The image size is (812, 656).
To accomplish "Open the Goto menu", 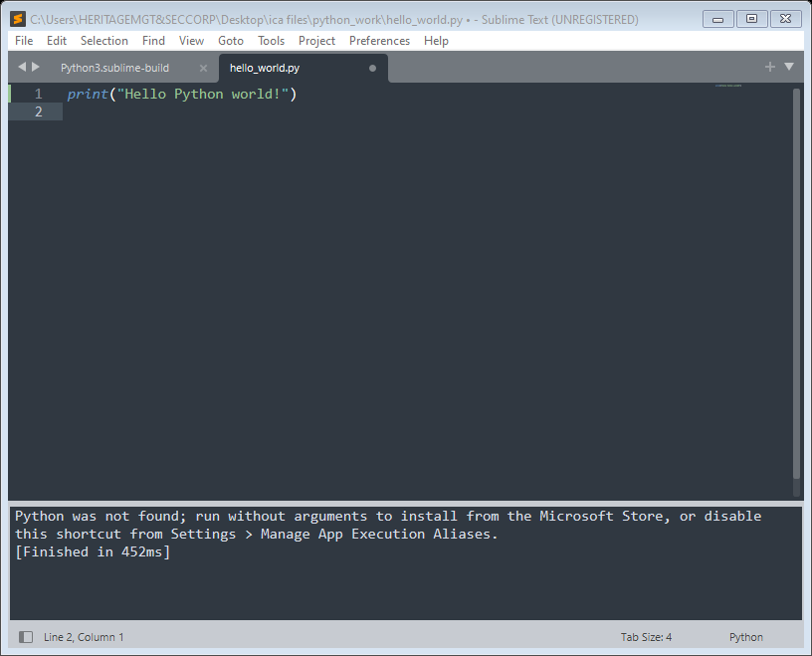I will [x=231, y=41].
